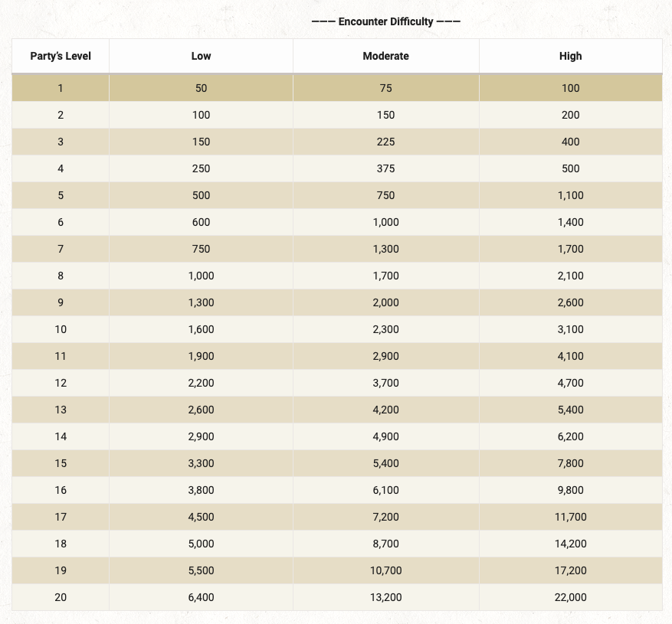
Task: Click the Low column header
Action: click(201, 56)
